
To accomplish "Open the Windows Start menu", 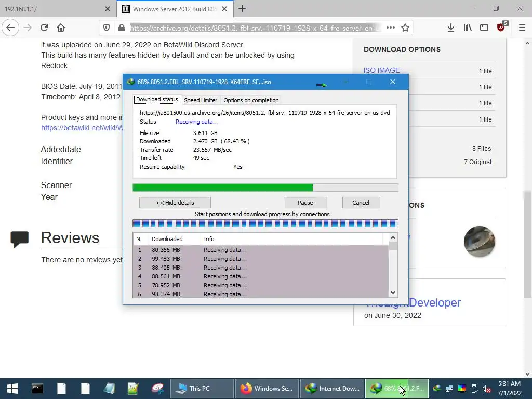I will click(12, 389).
